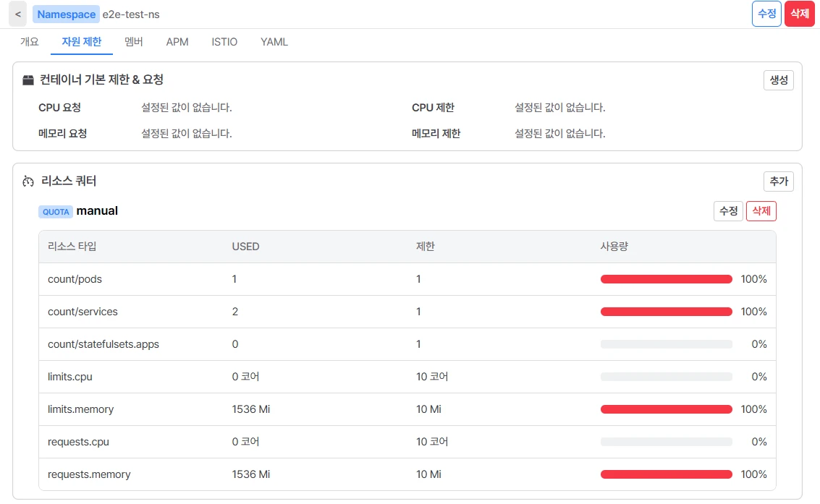Click the 메모리 제한 label

coord(436,134)
